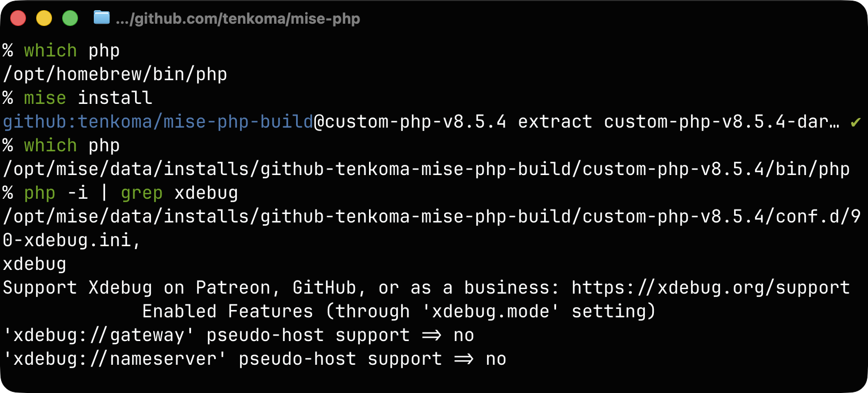Click the blue folder icon in title bar
Screen dimensions: 868x393
[x=101, y=18]
